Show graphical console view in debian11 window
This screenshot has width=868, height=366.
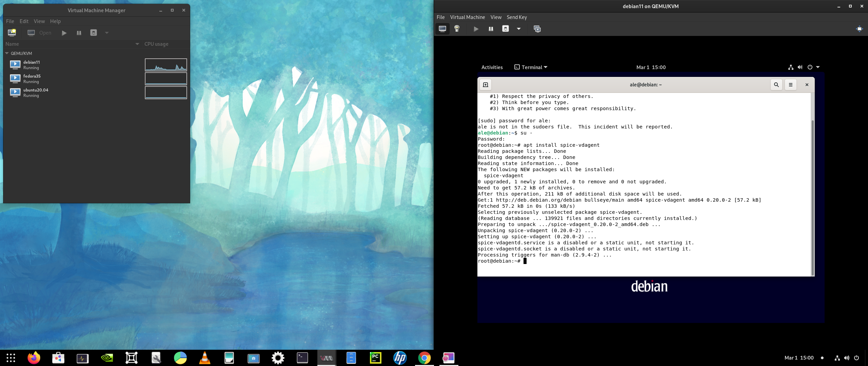pyautogui.click(x=442, y=29)
